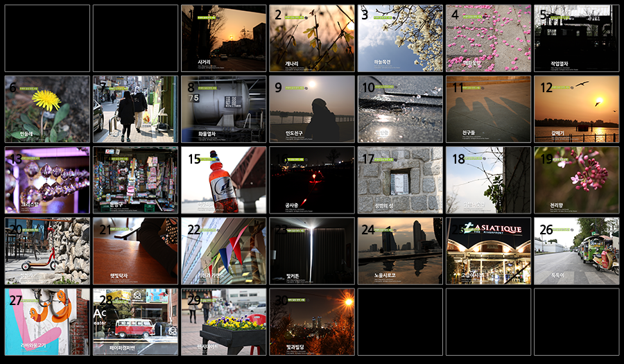
Task: Open photo 15 with the red drink bottle
Action: pyautogui.click(x=223, y=180)
